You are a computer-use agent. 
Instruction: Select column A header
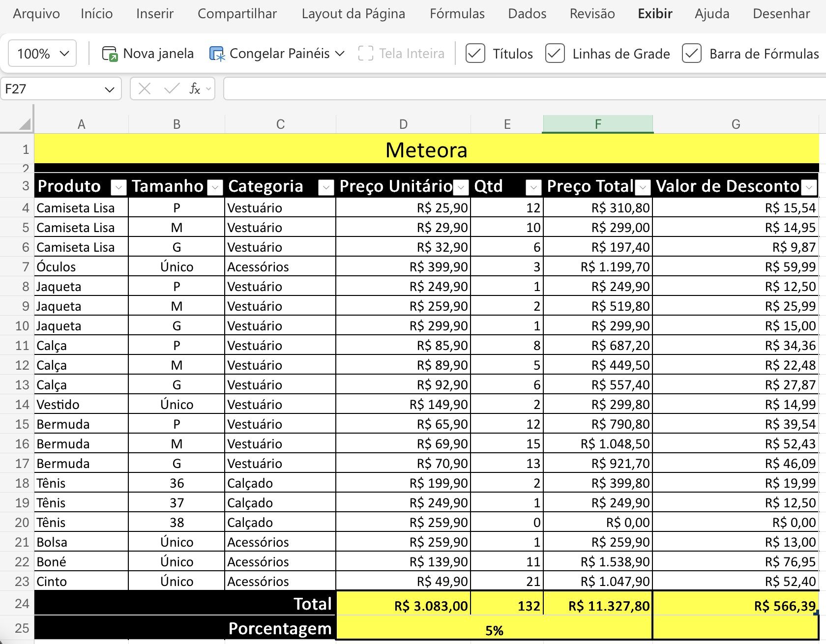click(82, 124)
